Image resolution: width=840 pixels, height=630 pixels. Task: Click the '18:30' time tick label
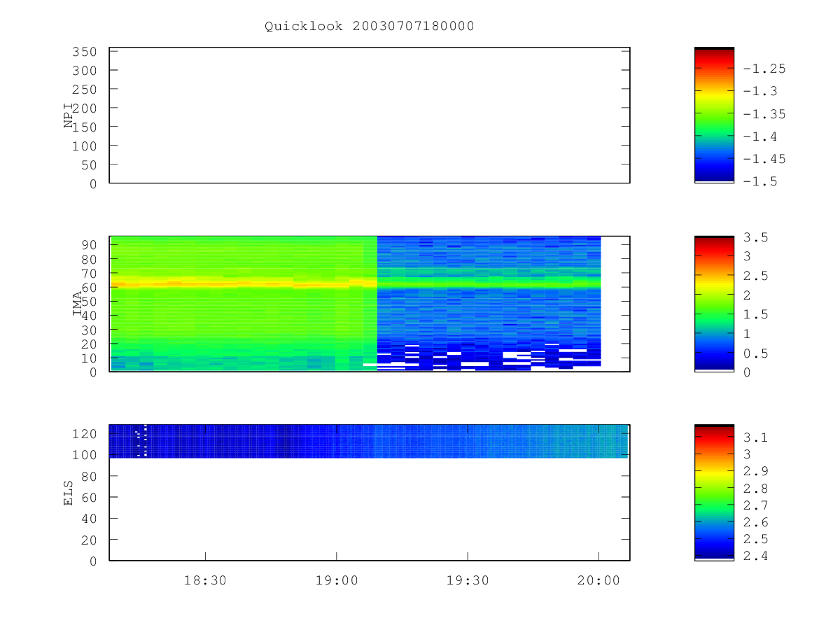click(205, 580)
